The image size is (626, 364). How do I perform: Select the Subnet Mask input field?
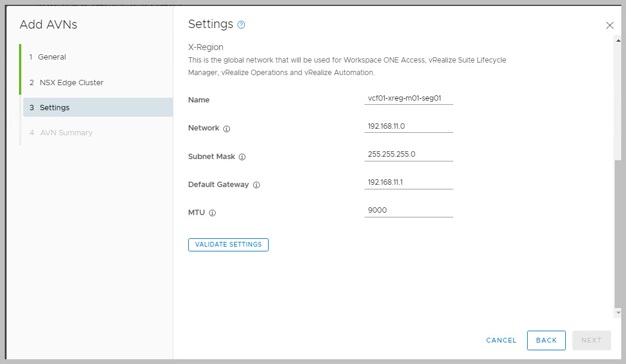(409, 154)
